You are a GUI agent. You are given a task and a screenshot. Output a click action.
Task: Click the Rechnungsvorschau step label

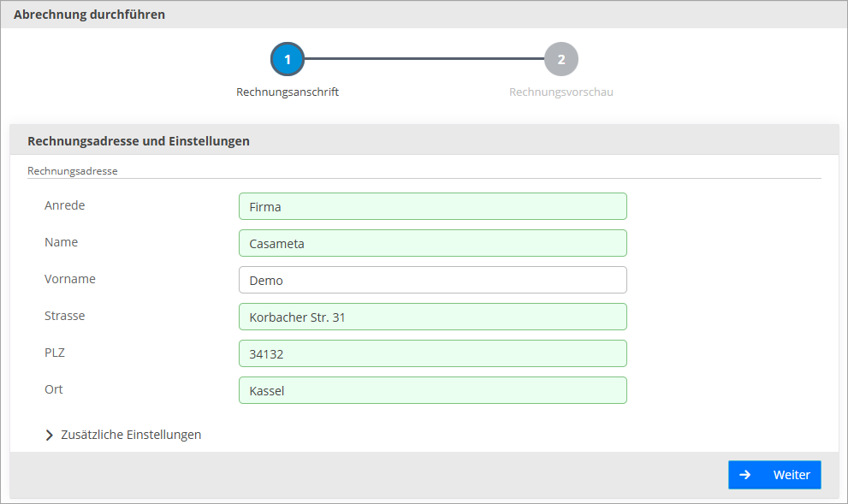(560, 92)
